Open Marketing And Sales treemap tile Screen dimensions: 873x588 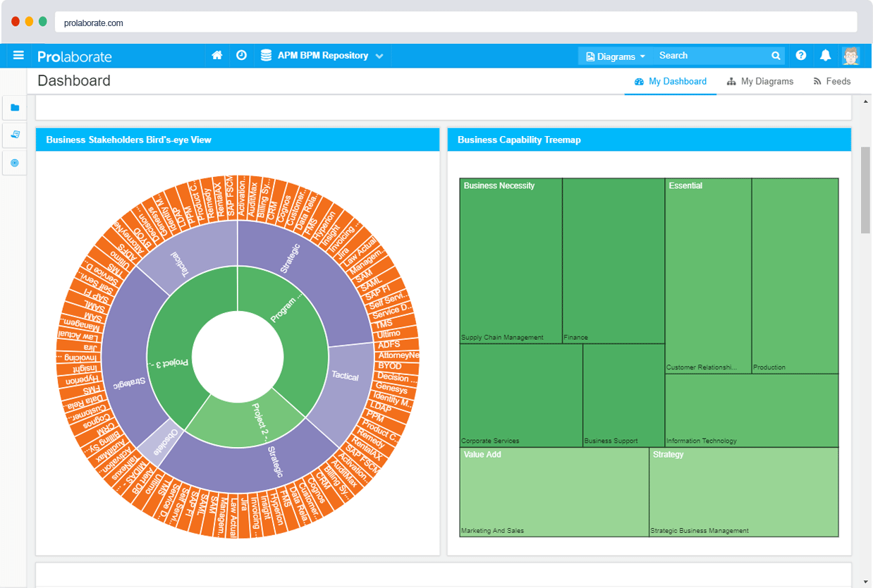tap(554, 492)
